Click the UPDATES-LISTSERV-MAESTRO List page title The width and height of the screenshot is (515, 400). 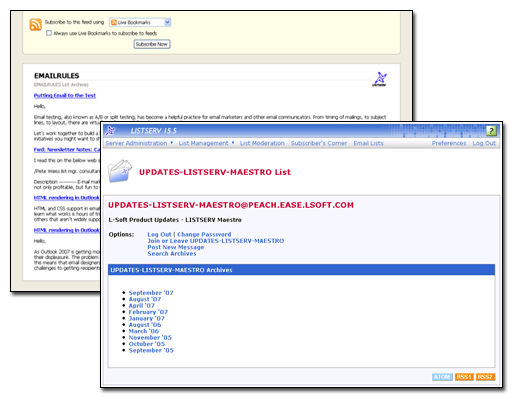point(215,172)
